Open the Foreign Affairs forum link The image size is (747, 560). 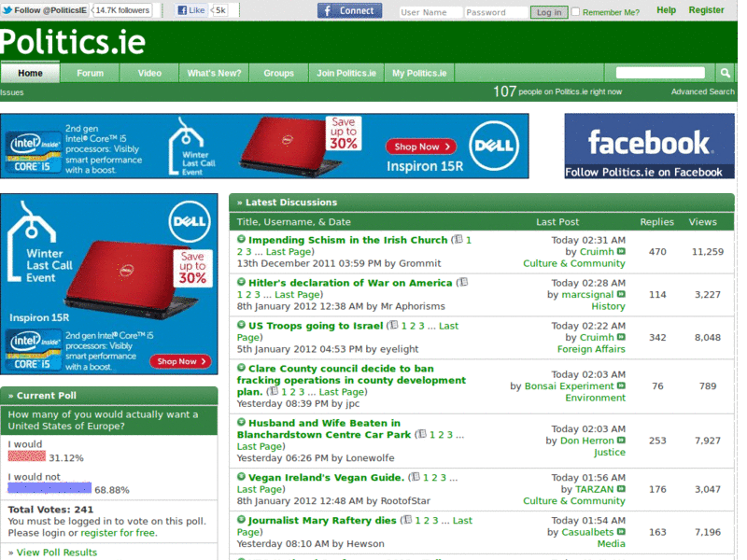click(591, 349)
